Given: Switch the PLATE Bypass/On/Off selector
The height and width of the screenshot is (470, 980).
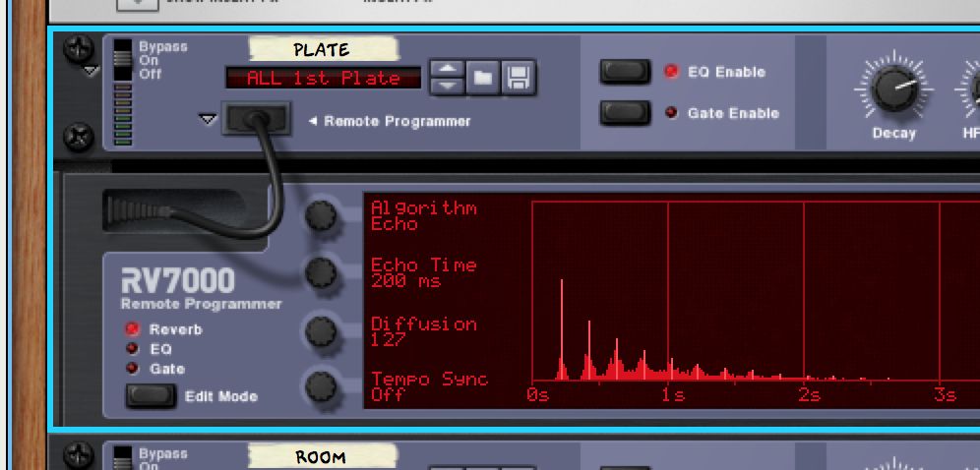Looking at the screenshot, I should pos(122,60).
